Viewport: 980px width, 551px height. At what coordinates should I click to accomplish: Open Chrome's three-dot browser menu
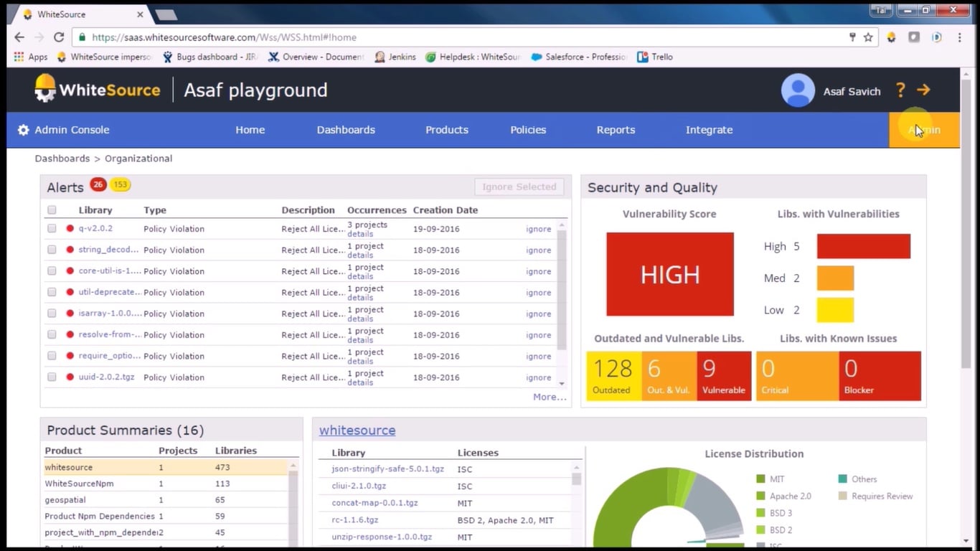click(x=959, y=37)
